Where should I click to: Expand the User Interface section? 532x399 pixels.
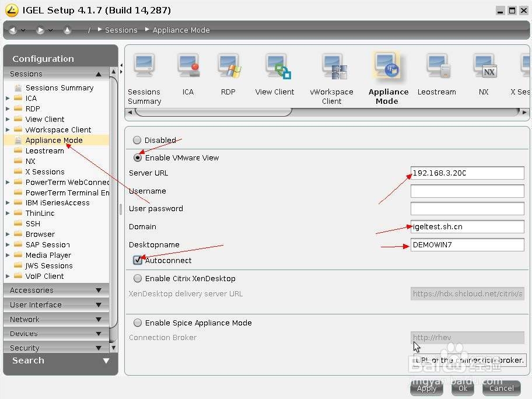coord(57,305)
